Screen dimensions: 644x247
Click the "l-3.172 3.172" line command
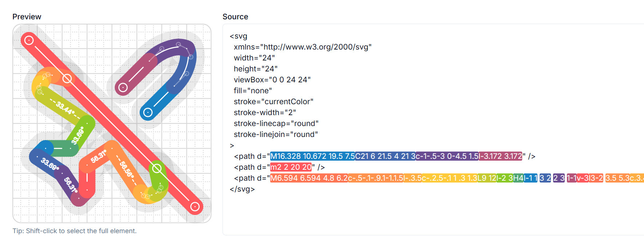click(x=500, y=156)
